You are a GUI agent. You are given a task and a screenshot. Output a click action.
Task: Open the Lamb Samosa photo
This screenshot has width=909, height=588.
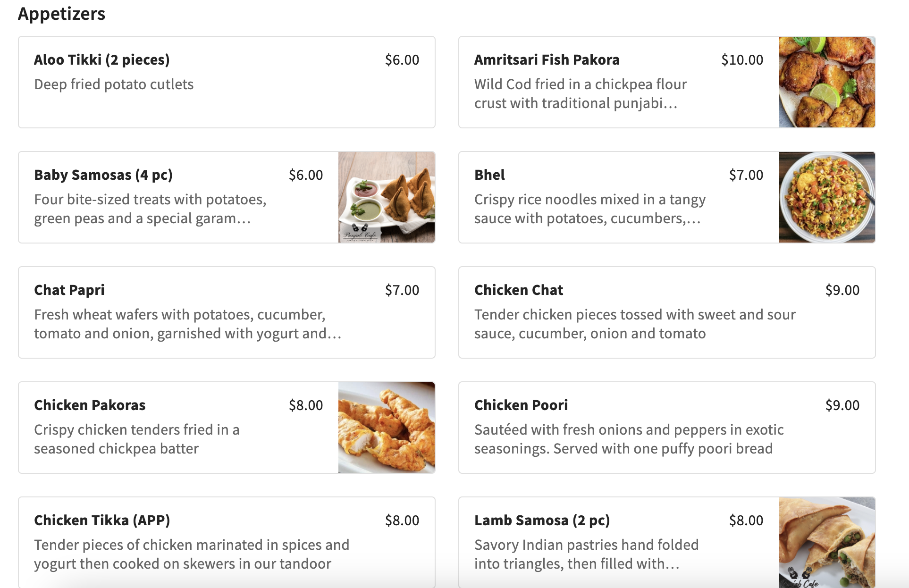[x=826, y=542]
